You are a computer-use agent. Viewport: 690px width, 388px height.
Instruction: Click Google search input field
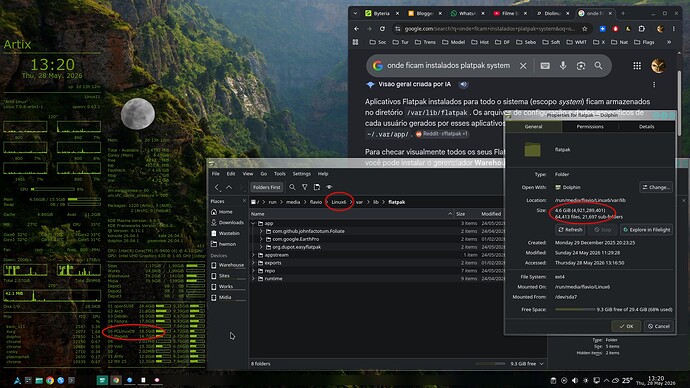[448, 66]
